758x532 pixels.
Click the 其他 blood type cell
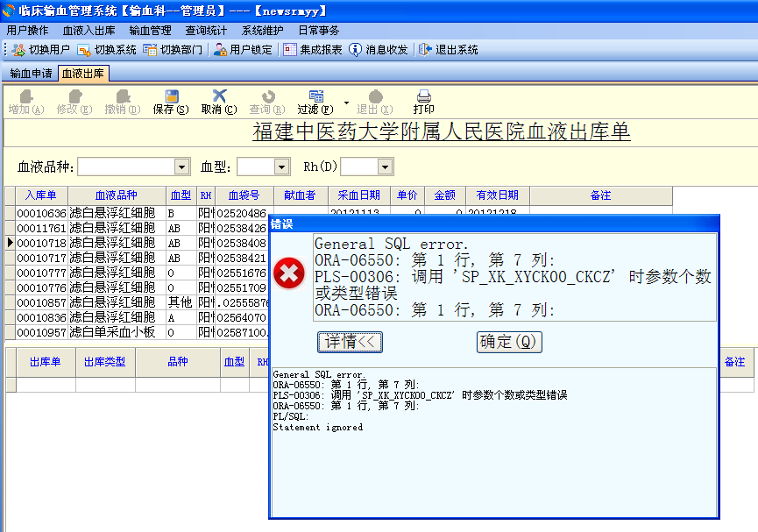[181, 302]
